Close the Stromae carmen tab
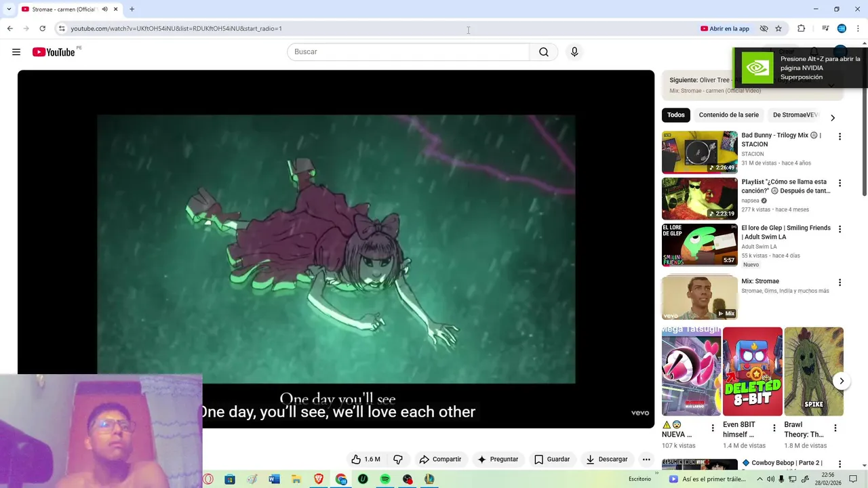868x488 pixels. [116, 9]
